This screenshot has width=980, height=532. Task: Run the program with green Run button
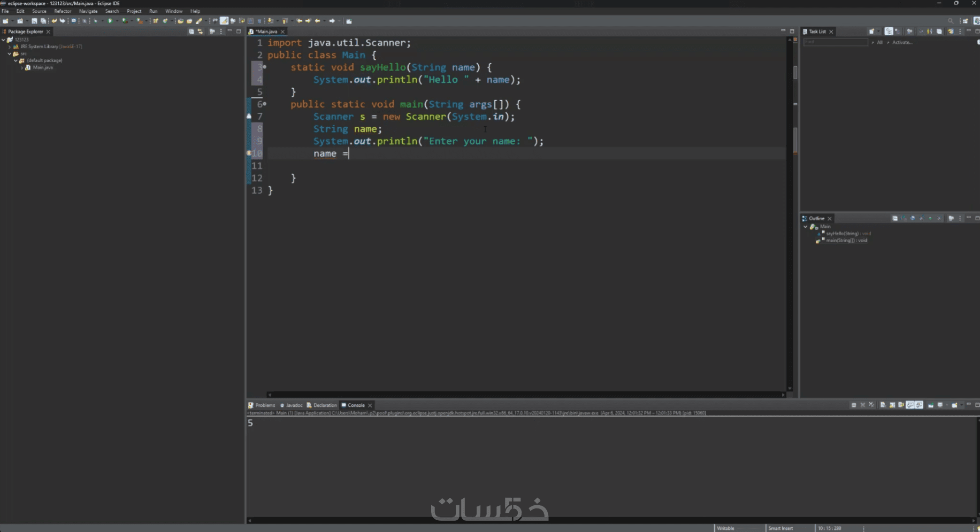tap(110, 21)
